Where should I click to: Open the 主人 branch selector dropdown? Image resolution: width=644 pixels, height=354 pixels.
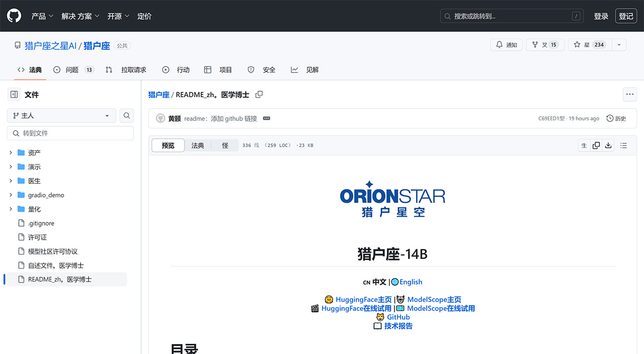(x=61, y=115)
